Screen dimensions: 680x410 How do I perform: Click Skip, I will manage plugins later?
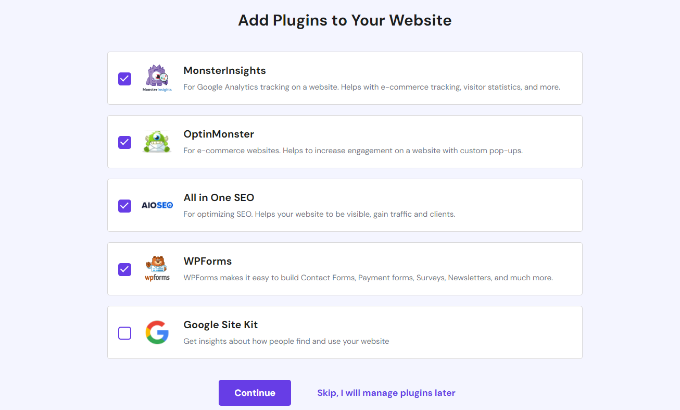tap(386, 393)
